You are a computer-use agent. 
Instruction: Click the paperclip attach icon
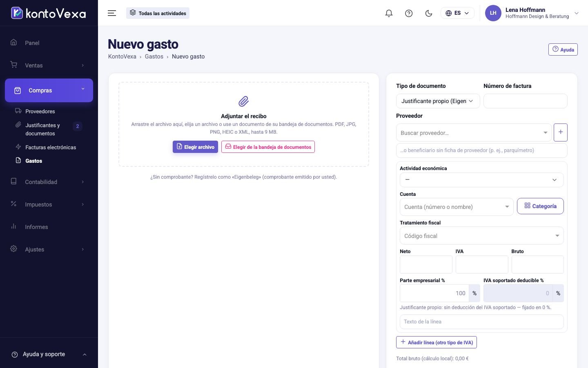tap(244, 101)
